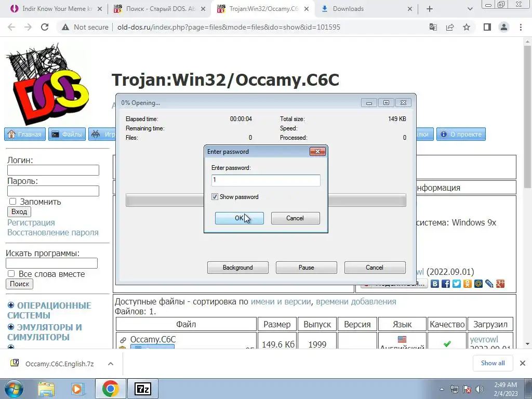Open the Файлы menu item

[x=67, y=135]
